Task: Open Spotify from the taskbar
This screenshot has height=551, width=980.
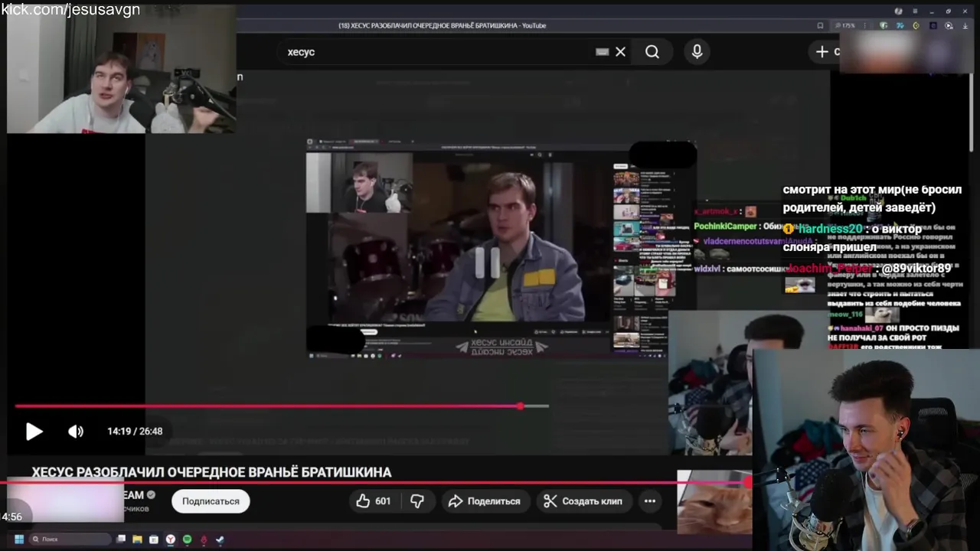Action: click(x=187, y=540)
